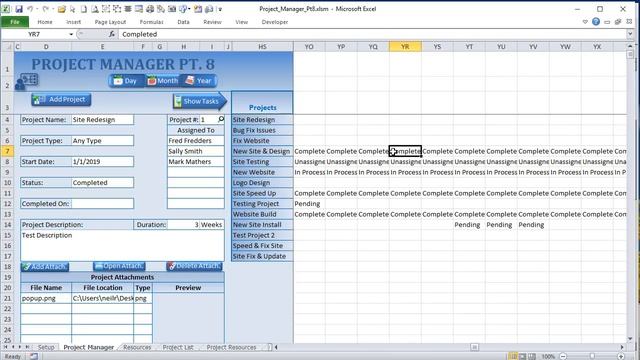This screenshot has height=360, width=640.
Task: Minimize the ribbon caret icon
Action: (x=585, y=22)
